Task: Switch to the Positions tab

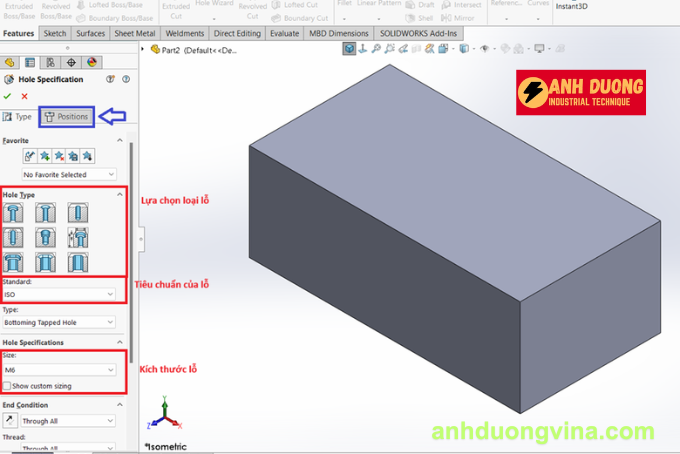Action: (66, 117)
